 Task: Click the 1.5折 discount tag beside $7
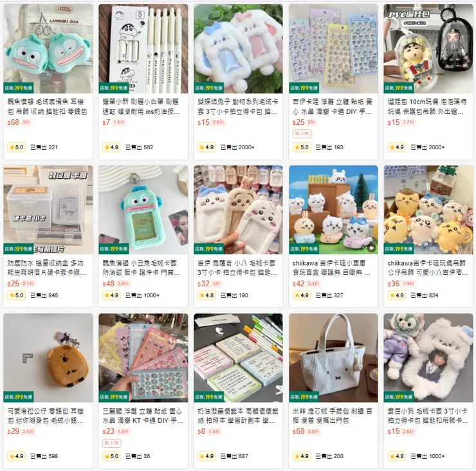click(119, 122)
